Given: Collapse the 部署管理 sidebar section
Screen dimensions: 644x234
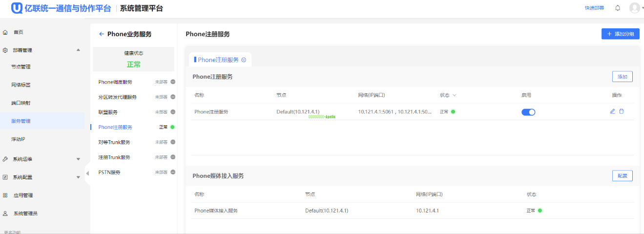Looking at the screenshot, I should coord(78,50).
